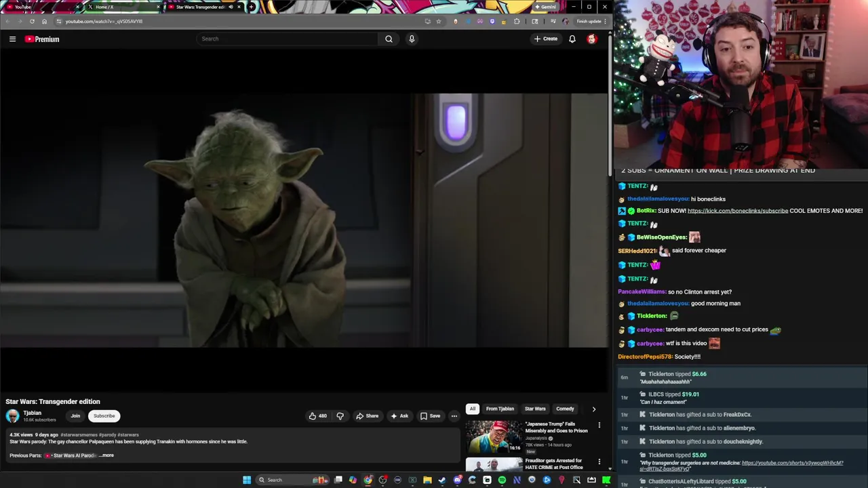Open options for "Japanese Trump" video

point(599,426)
